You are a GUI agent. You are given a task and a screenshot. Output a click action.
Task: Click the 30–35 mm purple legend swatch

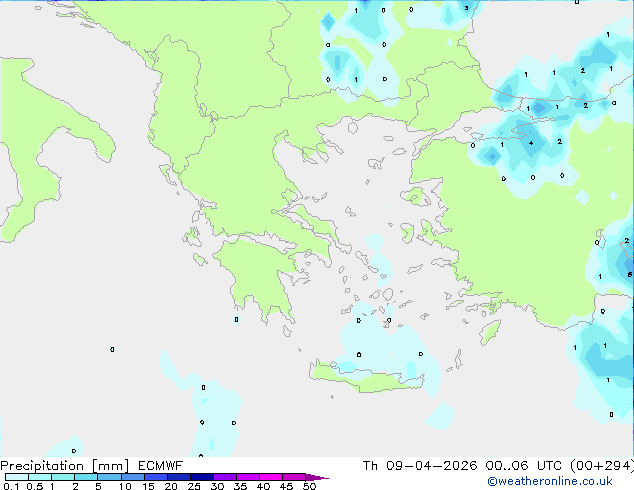pos(225,477)
